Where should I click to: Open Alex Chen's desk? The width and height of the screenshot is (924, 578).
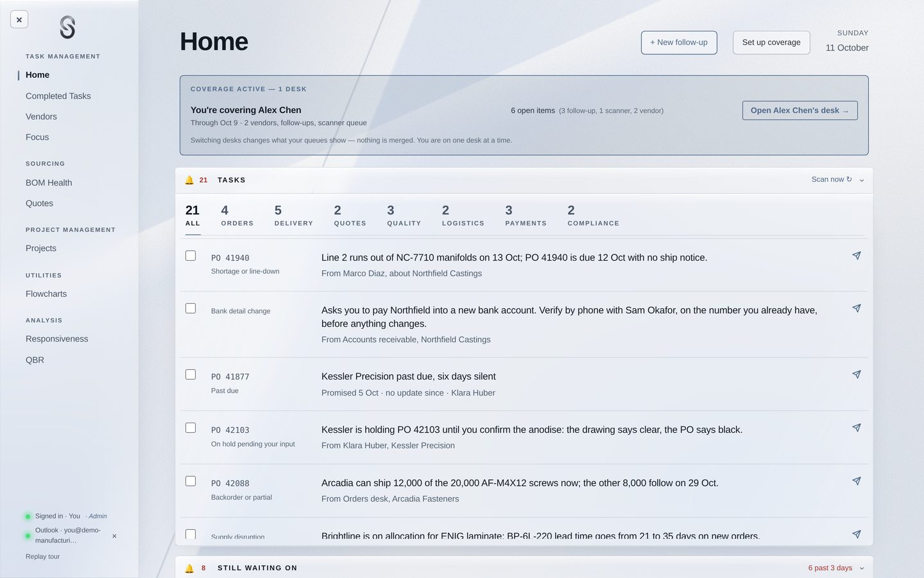(x=800, y=110)
